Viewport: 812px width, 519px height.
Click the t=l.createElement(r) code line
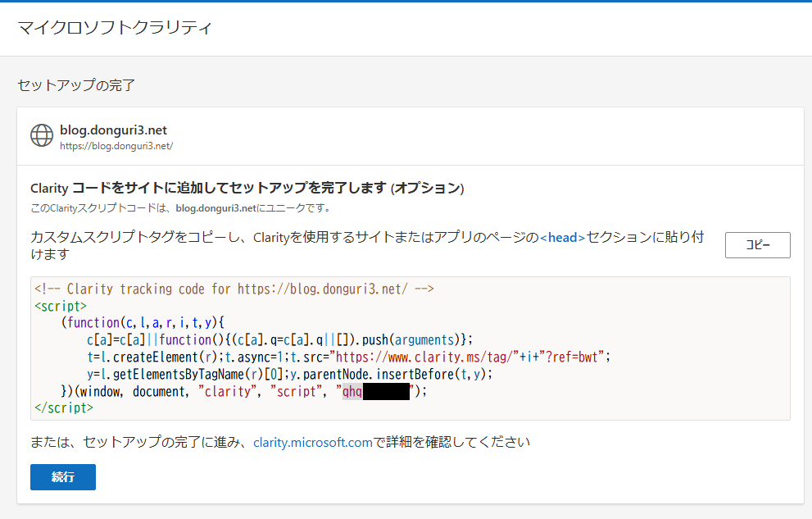point(348,357)
